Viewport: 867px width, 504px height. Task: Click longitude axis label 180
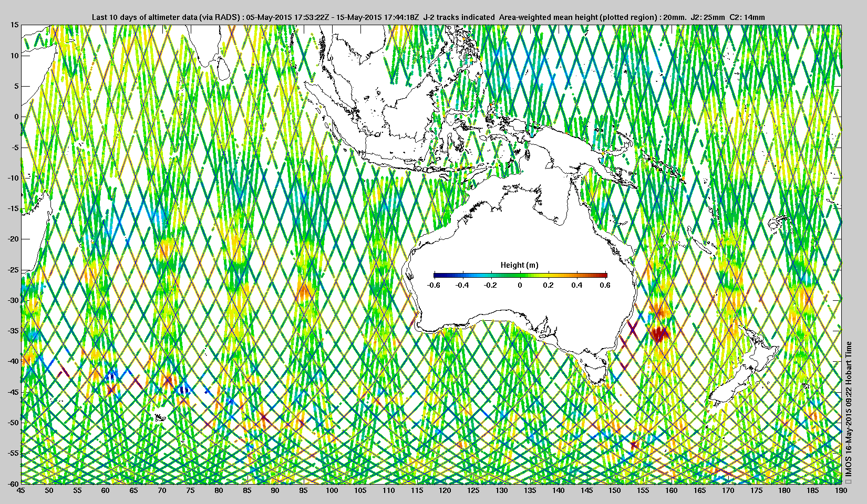784,490
